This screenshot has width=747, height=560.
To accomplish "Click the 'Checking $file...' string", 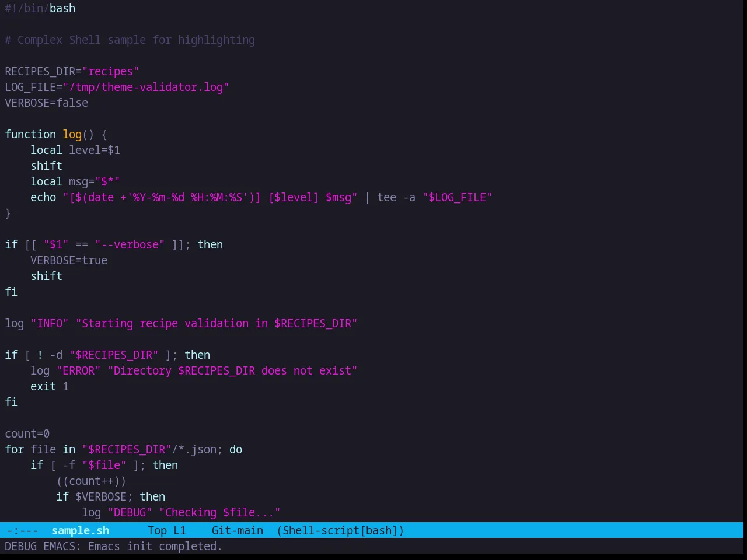I will (220, 512).
